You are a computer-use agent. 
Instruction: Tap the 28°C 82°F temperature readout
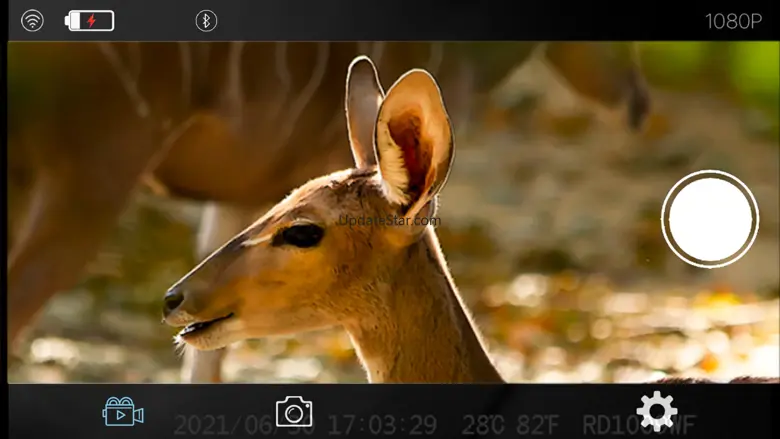point(510,425)
